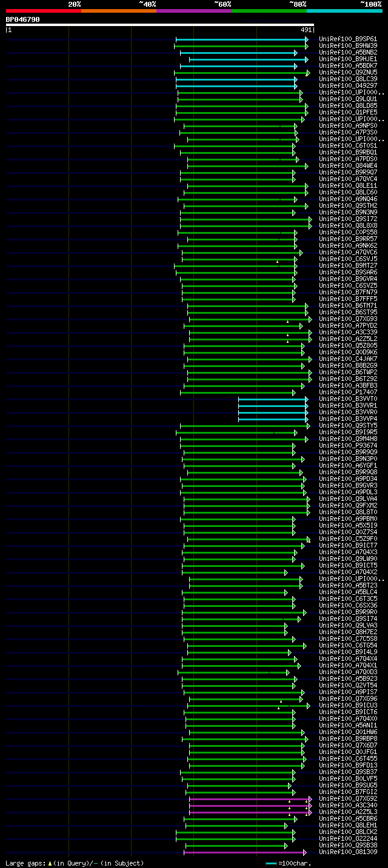
Task: Select the label UniRef100_B6TM71
Action: (x=348, y=306)
